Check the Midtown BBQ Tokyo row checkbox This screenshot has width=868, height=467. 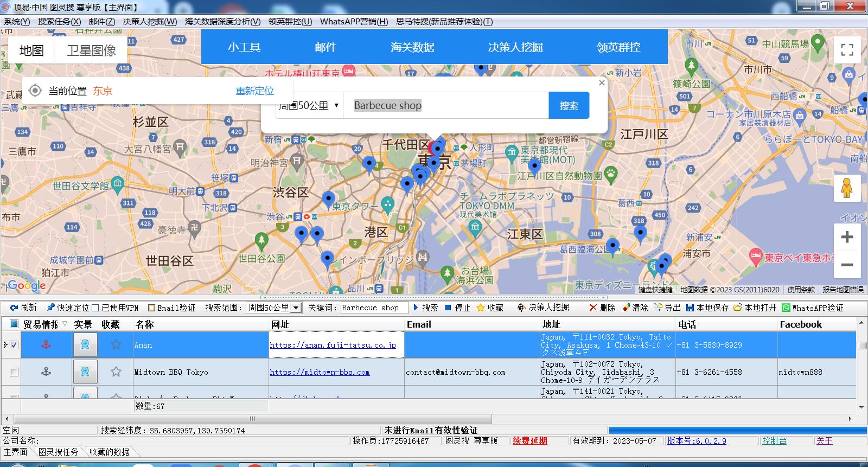(x=14, y=372)
